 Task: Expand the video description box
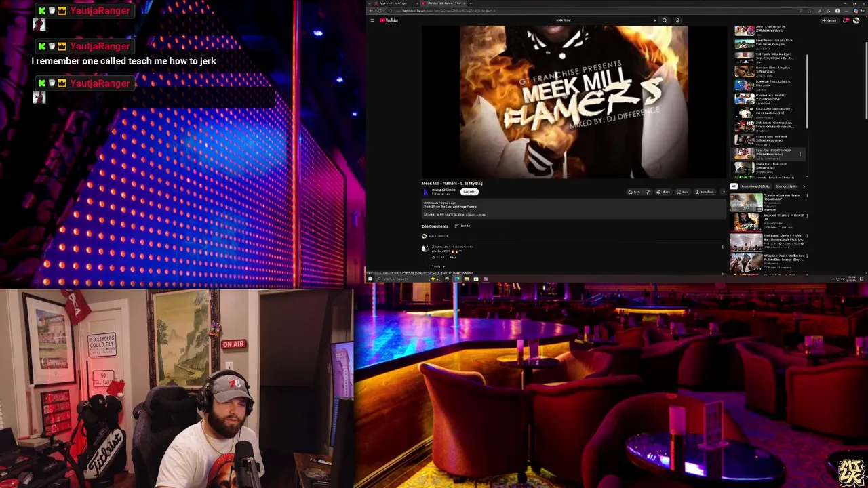pos(574,209)
